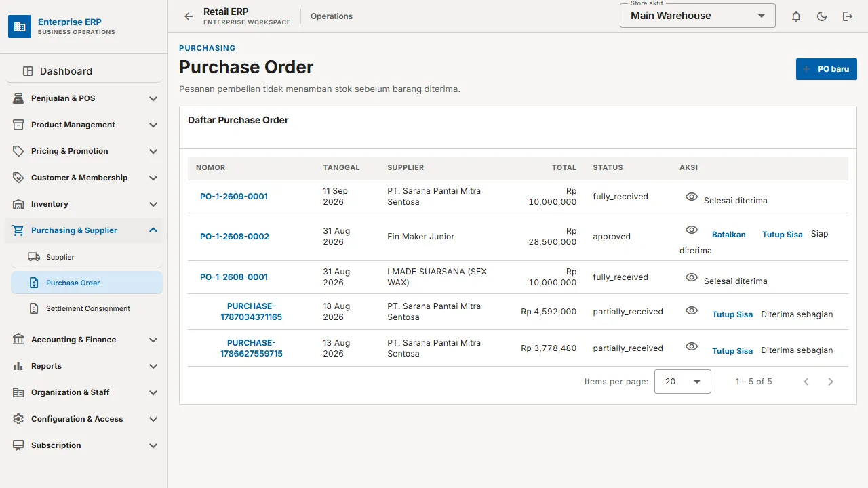View details of PO-1-2608-0002 via eye icon
868x488 pixels.
coord(692,230)
